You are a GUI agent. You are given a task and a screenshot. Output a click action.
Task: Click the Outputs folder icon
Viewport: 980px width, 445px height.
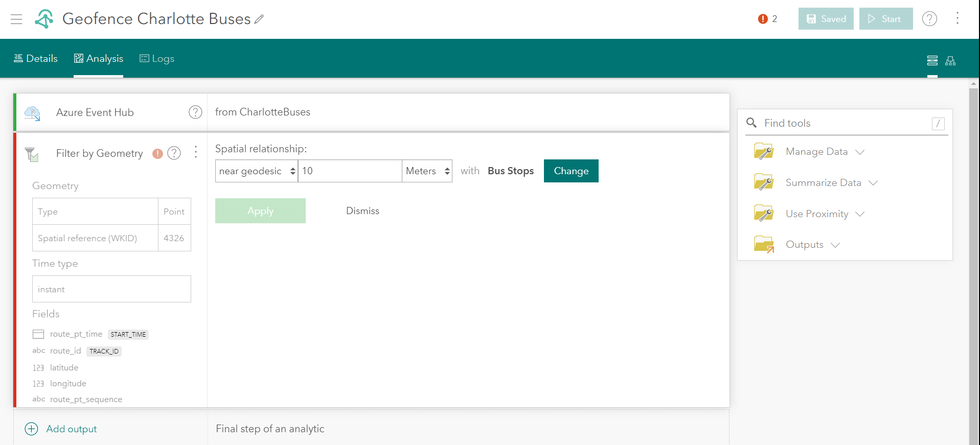click(x=764, y=244)
